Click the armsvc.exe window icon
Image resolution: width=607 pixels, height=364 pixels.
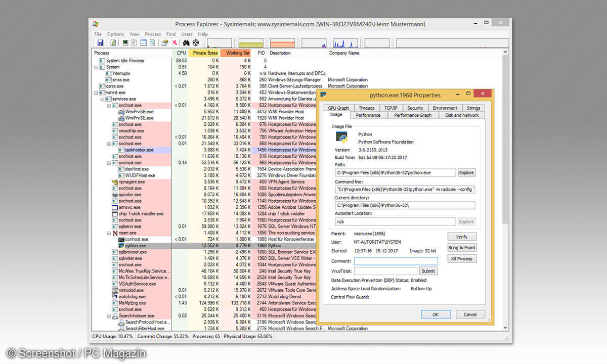tap(115, 207)
